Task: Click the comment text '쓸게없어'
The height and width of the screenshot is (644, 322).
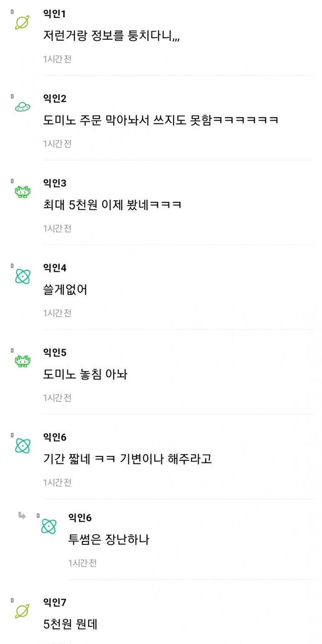Action: point(65,290)
